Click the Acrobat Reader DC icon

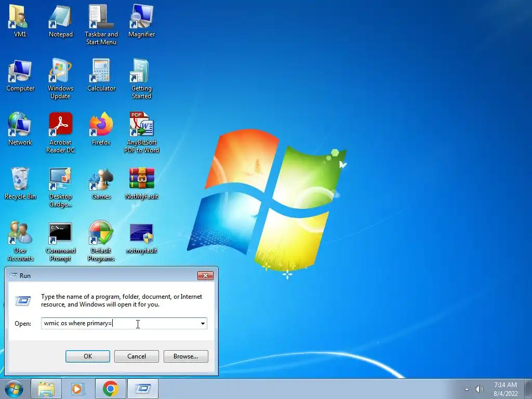(x=60, y=133)
